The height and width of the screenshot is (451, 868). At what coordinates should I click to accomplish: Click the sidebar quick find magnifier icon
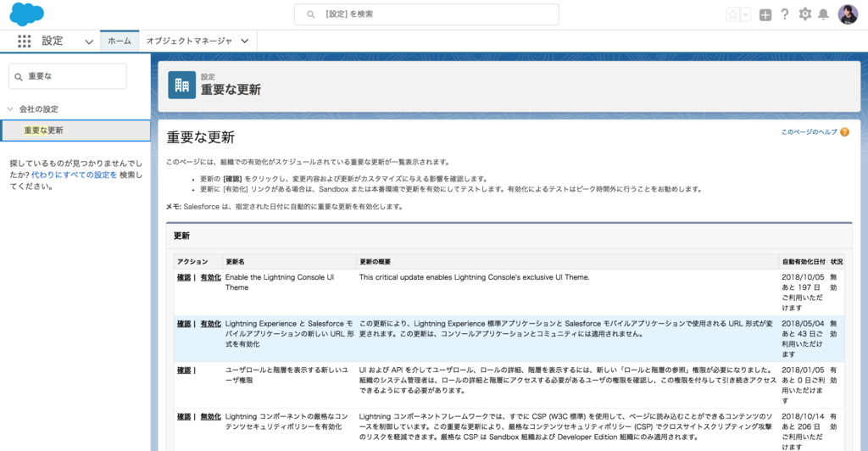pyautogui.click(x=19, y=77)
